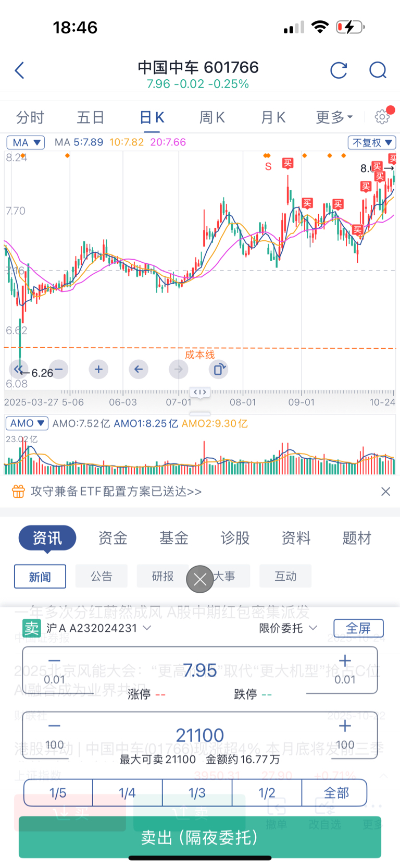
Task: Zoom in chart with plus button
Action: point(98,369)
